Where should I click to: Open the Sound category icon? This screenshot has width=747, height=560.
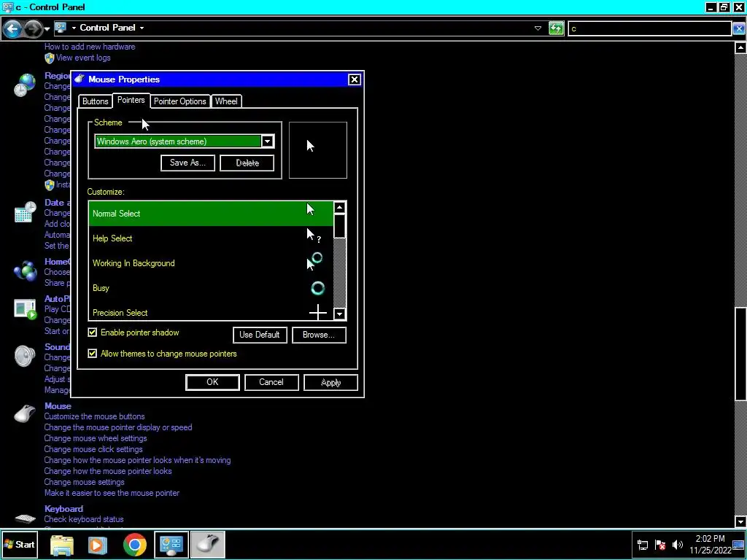pos(25,356)
